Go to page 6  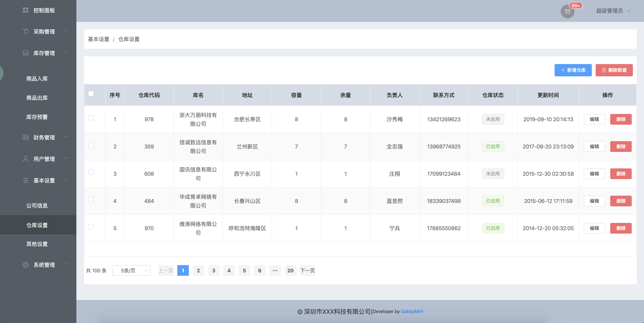click(x=259, y=270)
